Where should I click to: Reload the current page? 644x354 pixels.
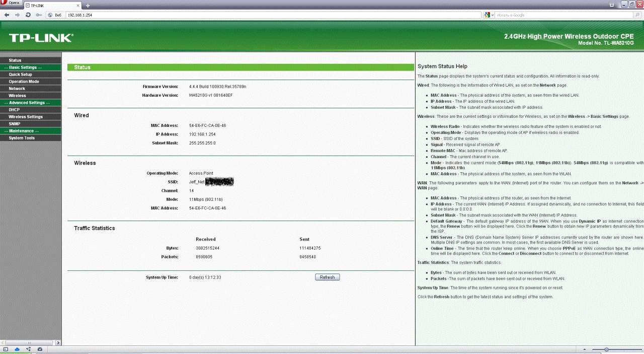click(x=28, y=15)
